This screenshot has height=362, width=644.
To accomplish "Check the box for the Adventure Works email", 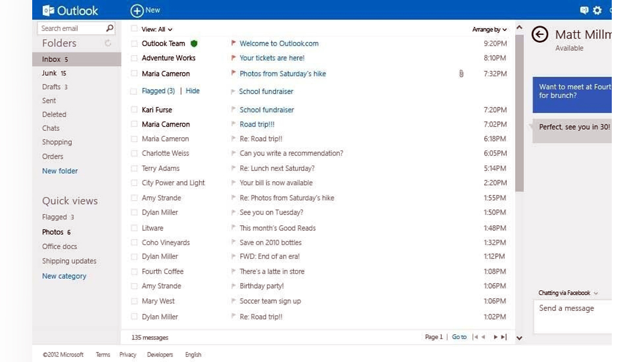I will tap(134, 58).
